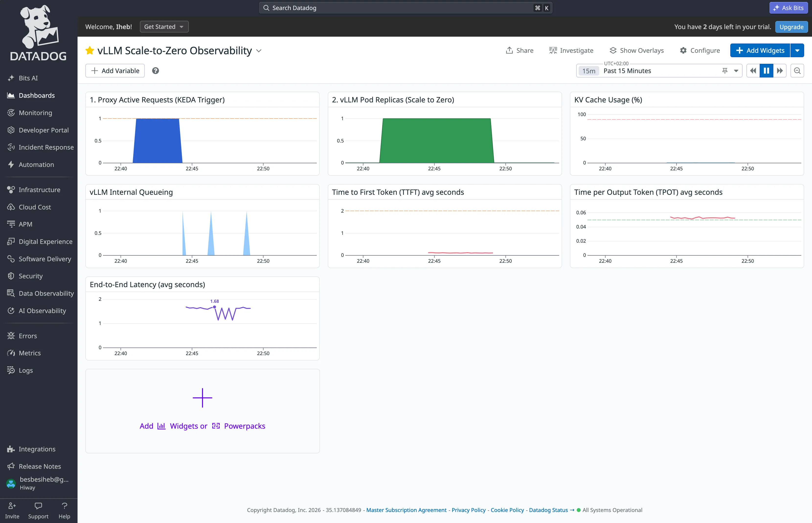Open Digital Experience icon

pos(11,241)
